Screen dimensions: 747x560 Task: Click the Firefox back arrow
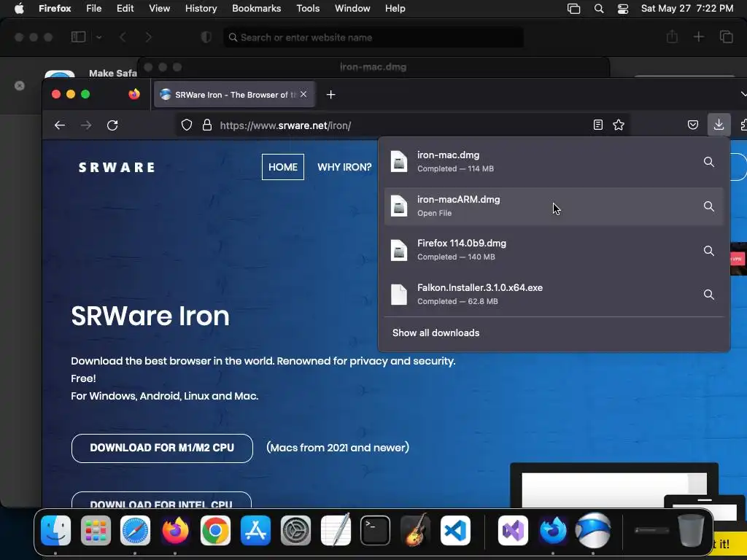click(x=60, y=125)
